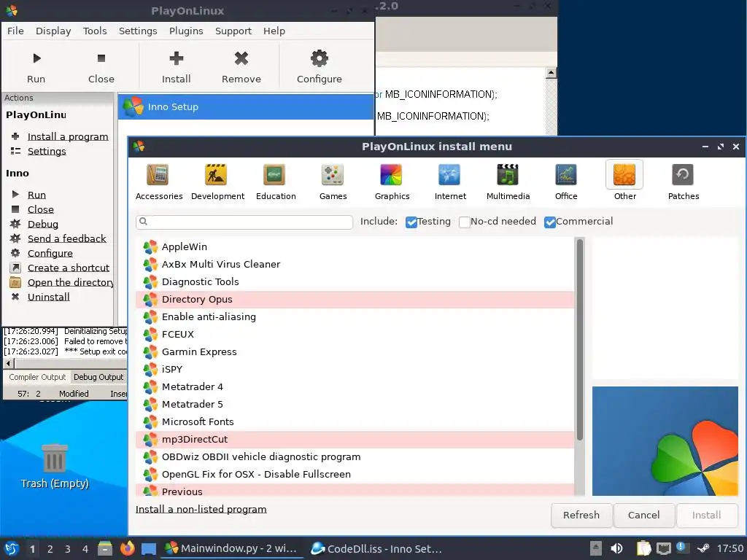Click Install a non-listed program link
Image resolution: width=747 pixels, height=560 pixels.
tap(201, 509)
